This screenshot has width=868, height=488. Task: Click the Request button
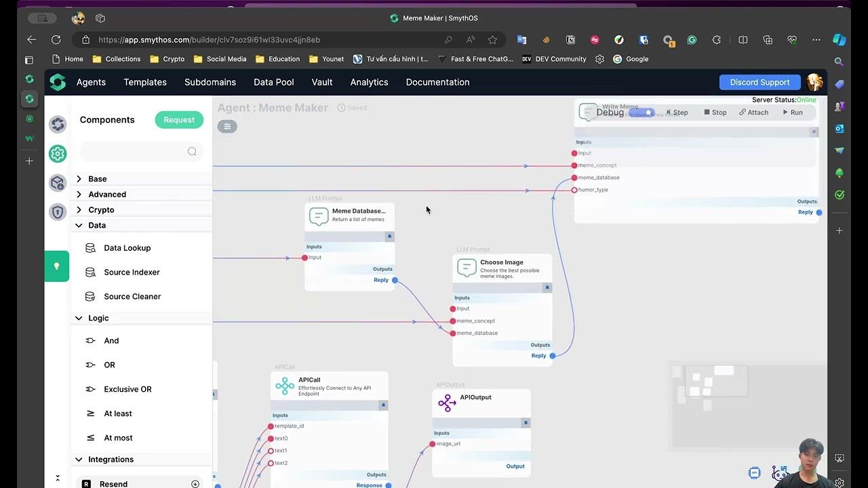click(179, 120)
